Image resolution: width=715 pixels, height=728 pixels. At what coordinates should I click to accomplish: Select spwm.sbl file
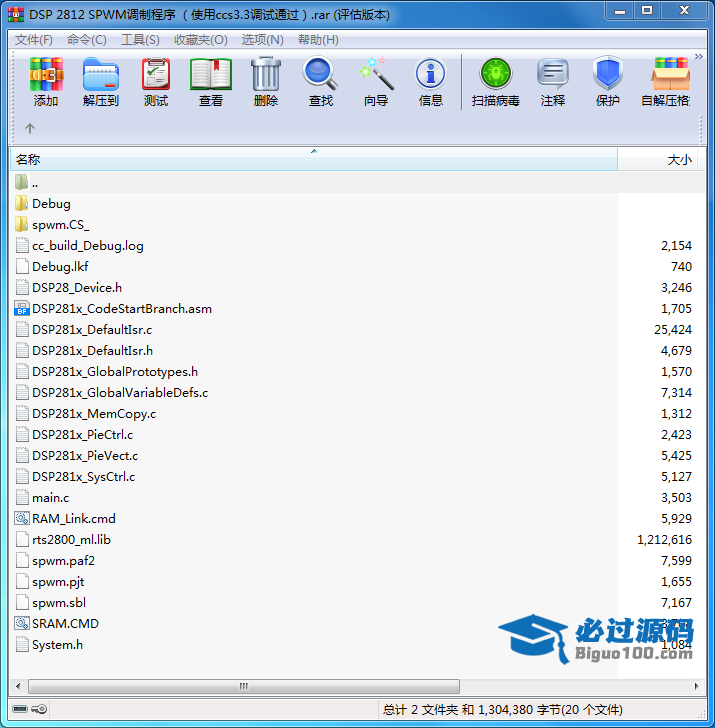pyautogui.click(x=59, y=602)
